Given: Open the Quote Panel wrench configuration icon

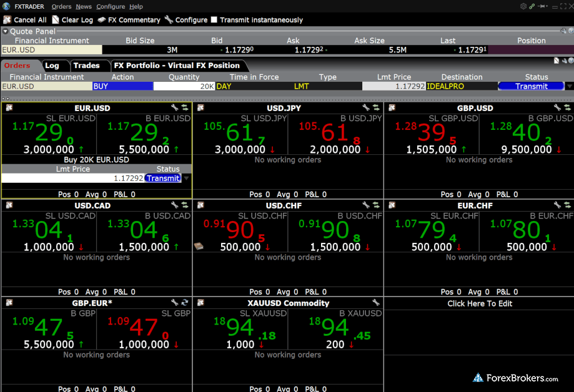Looking at the screenshot, I should (x=563, y=31).
